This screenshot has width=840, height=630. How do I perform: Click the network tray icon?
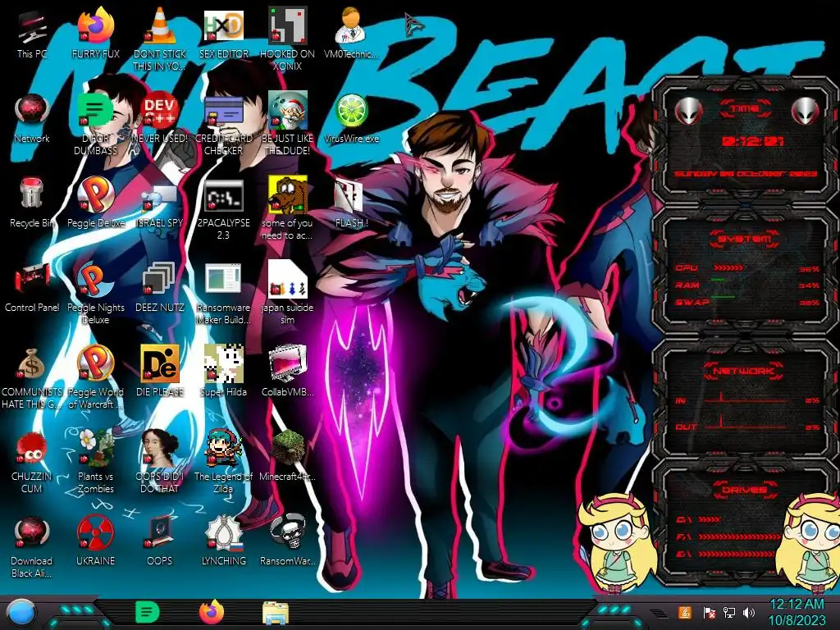728,613
